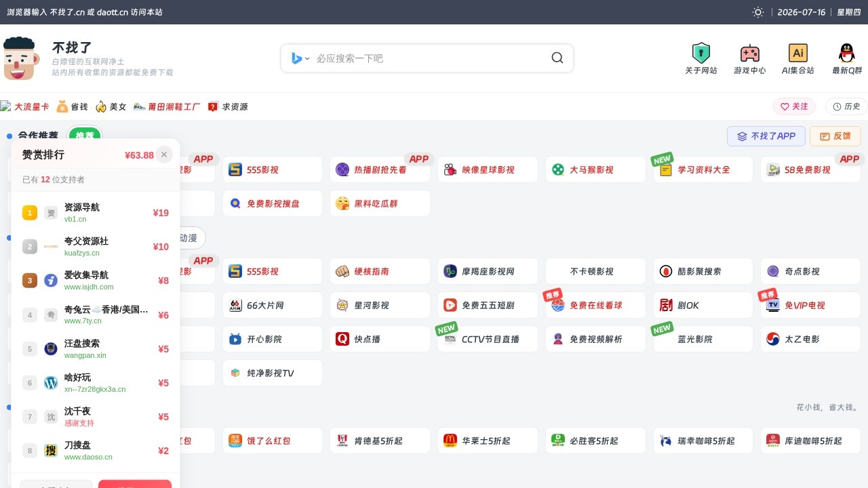Click 纯净影视TV cube icon
Screen dimensions: 868x488
(235, 373)
